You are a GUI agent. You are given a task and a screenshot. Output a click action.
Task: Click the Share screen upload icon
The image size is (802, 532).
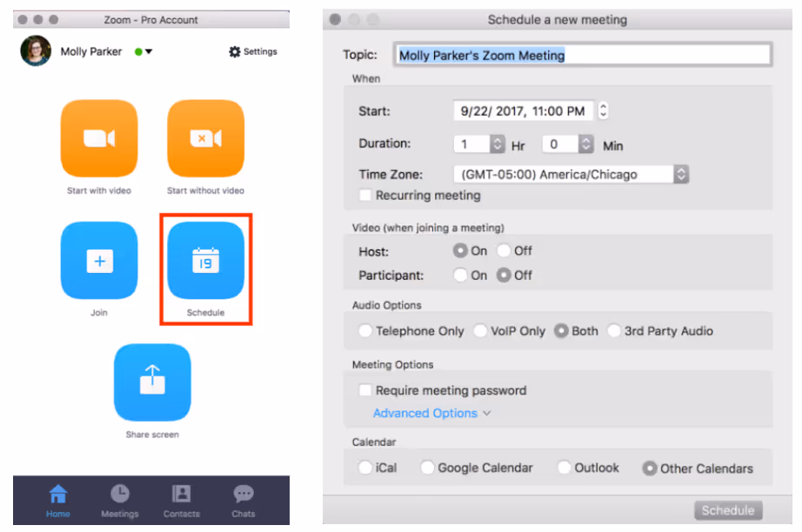(x=152, y=382)
